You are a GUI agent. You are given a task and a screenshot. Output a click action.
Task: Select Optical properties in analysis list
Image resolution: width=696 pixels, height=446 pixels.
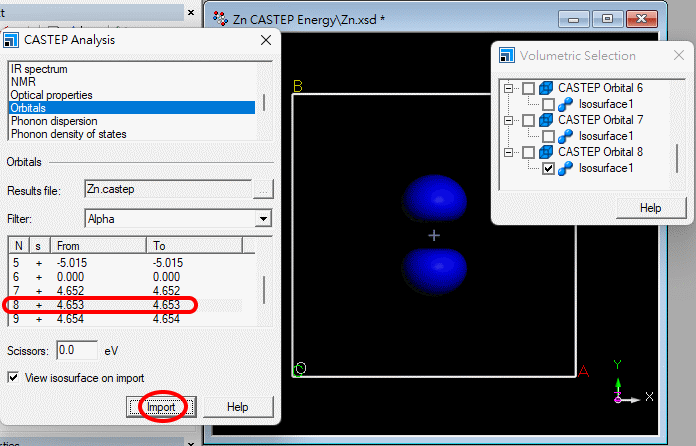51,95
